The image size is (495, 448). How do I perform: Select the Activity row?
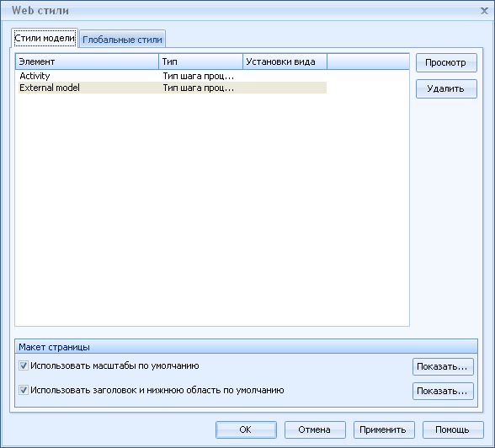click(173, 76)
